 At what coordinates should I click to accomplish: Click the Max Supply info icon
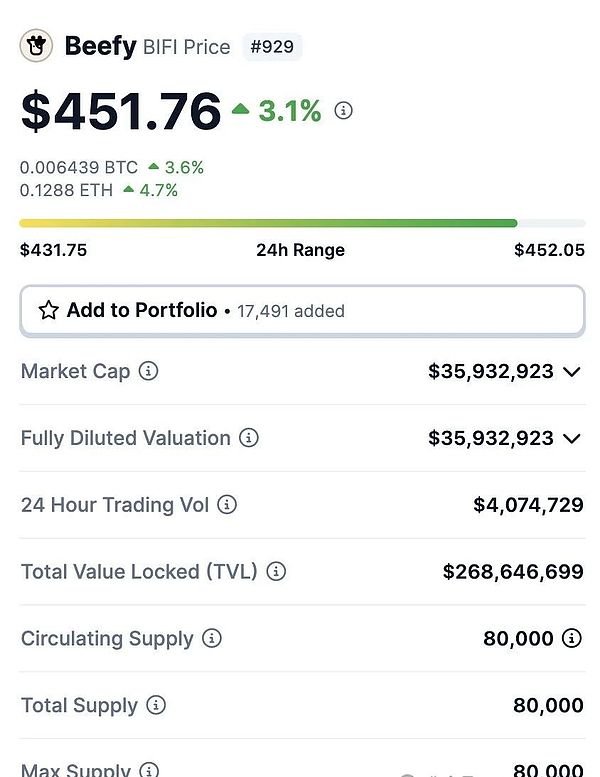pyautogui.click(x=149, y=771)
